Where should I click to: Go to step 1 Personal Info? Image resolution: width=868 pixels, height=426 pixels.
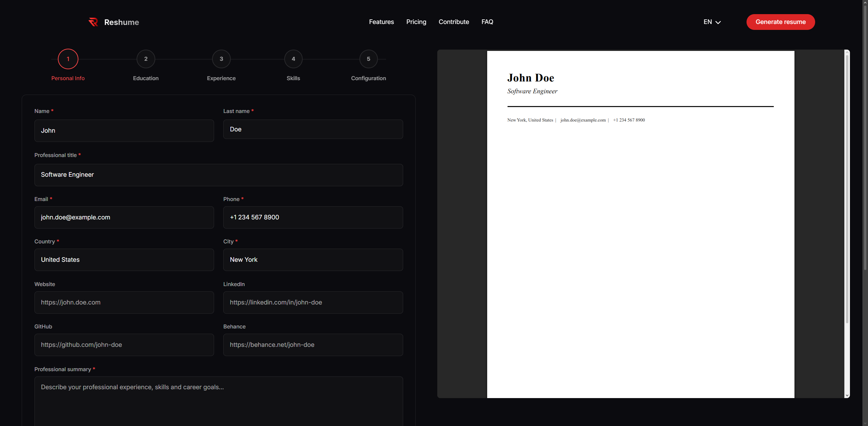pyautogui.click(x=68, y=59)
